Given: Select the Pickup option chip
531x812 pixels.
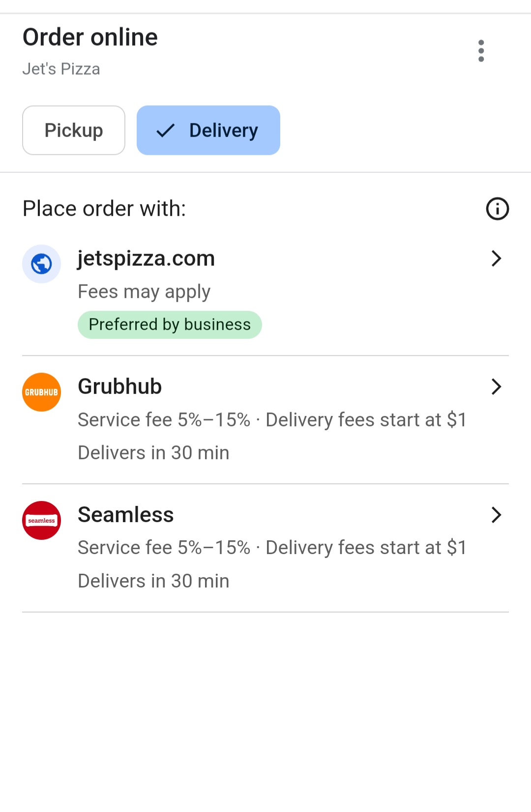Looking at the screenshot, I should pos(74,131).
